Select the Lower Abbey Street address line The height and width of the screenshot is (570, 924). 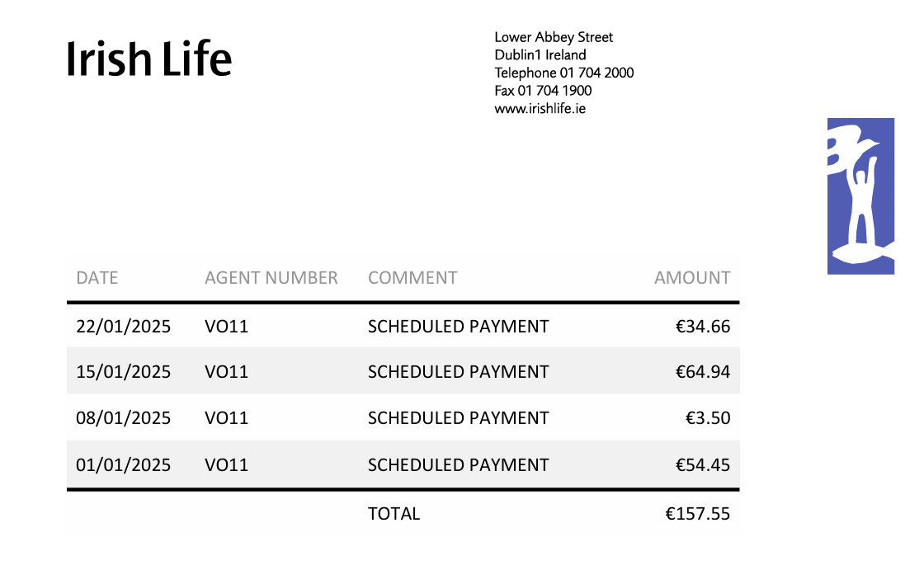[x=554, y=37]
